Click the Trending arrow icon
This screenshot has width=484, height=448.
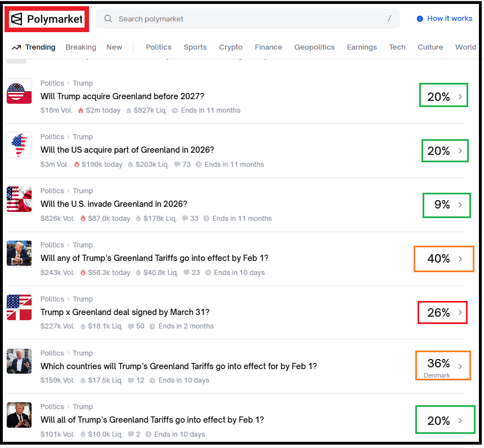[x=16, y=47]
